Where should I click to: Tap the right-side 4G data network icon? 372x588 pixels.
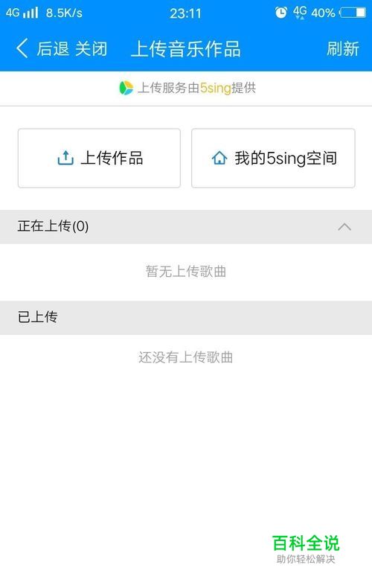[300, 13]
